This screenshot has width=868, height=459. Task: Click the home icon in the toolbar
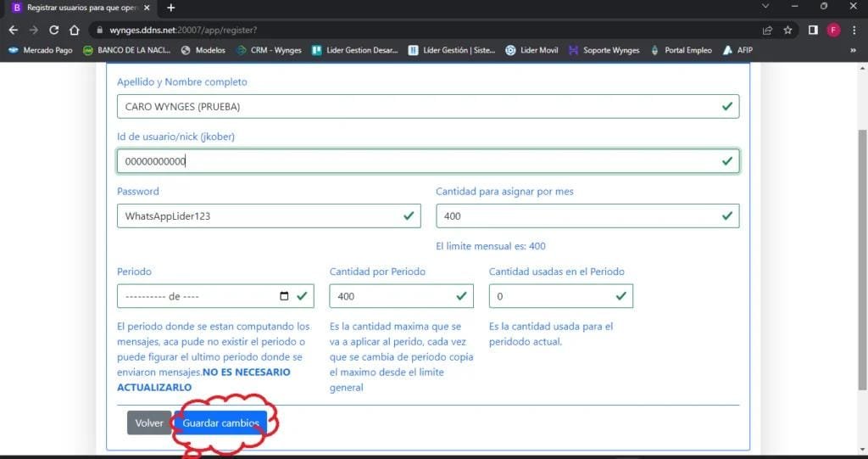[75, 30]
